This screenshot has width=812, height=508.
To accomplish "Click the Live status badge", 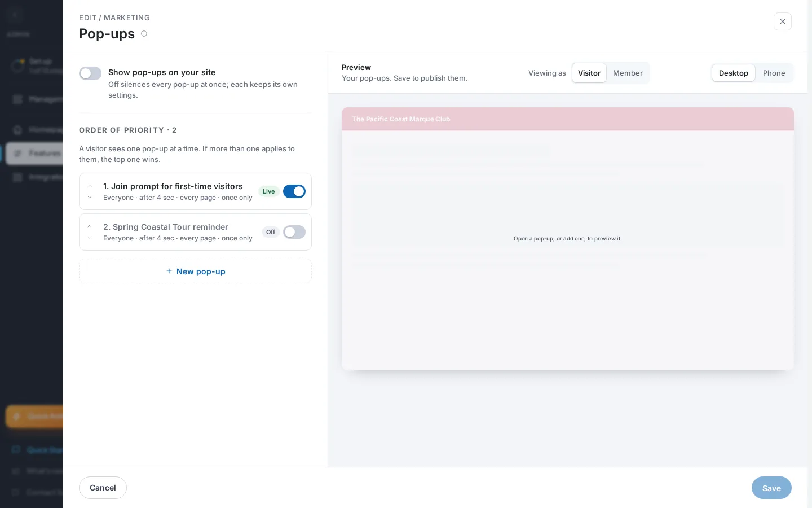I will (x=269, y=191).
